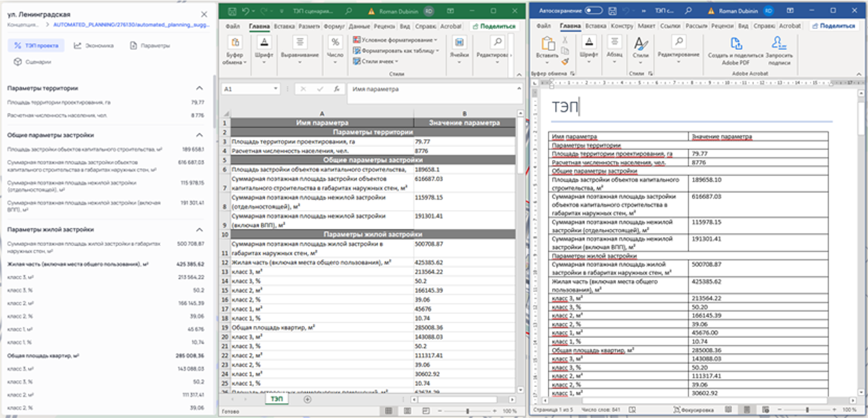Open Excel Редактирование search icon
868x418 pixels.
[x=497, y=42]
